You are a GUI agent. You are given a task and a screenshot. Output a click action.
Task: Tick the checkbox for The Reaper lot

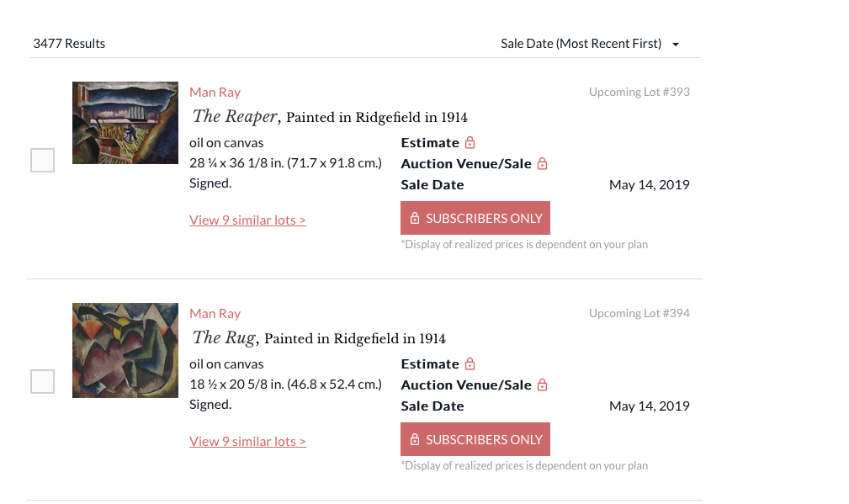42,160
